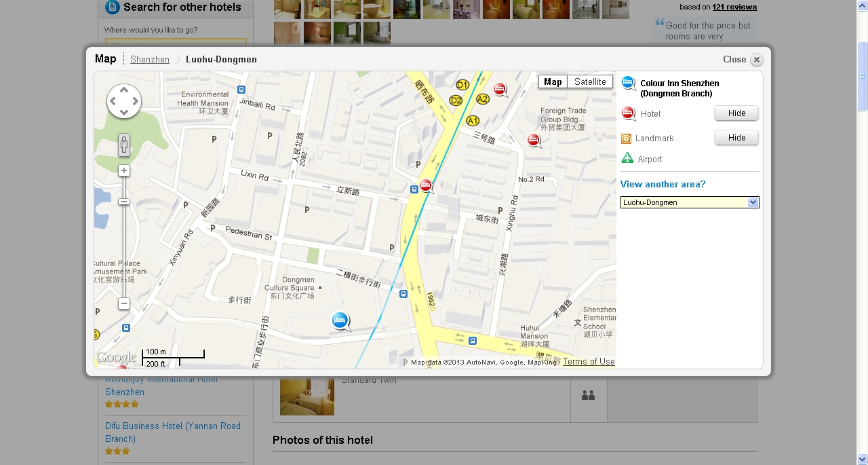868x465 pixels.
Task: Go to the Shenzhen breadcrumb link
Action: point(150,60)
